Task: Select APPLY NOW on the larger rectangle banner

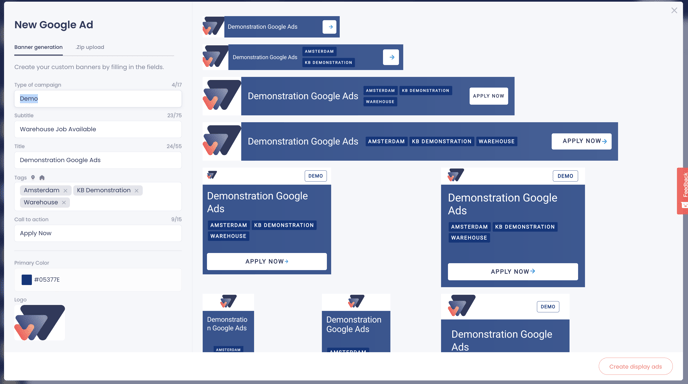Action: (x=513, y=272)
